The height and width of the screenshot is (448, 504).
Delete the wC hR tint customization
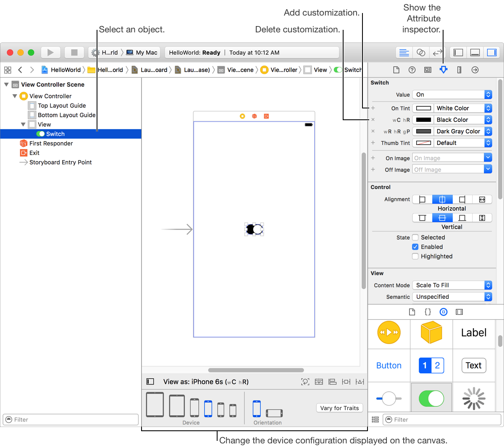373,120
